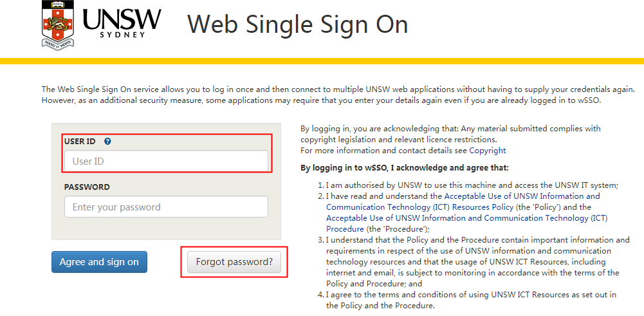Click the copyright legislation acknowledgement paragraph

pos(450,134)
